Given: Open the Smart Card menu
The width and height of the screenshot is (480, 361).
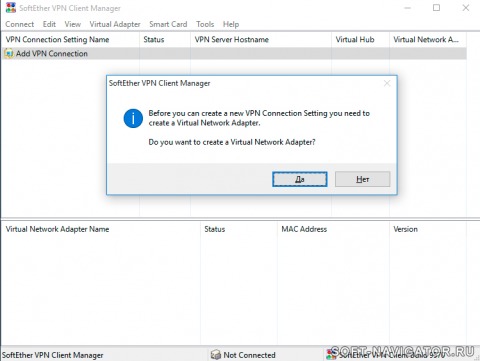Looking at the screenshot, I should 168,24.
